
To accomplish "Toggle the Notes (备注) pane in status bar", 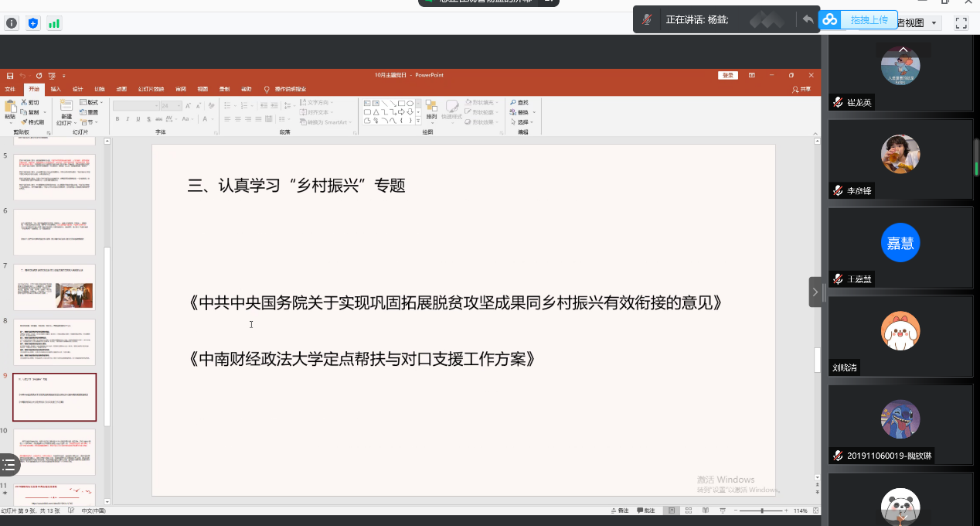I will pyautogui.click(x=621, y=511).
